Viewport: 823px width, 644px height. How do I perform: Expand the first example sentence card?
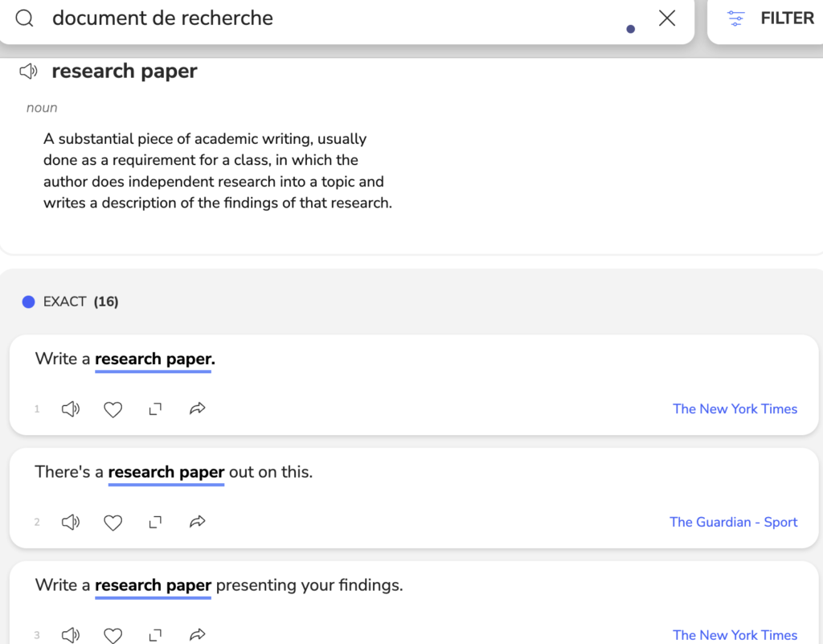[x=155, y=409]
